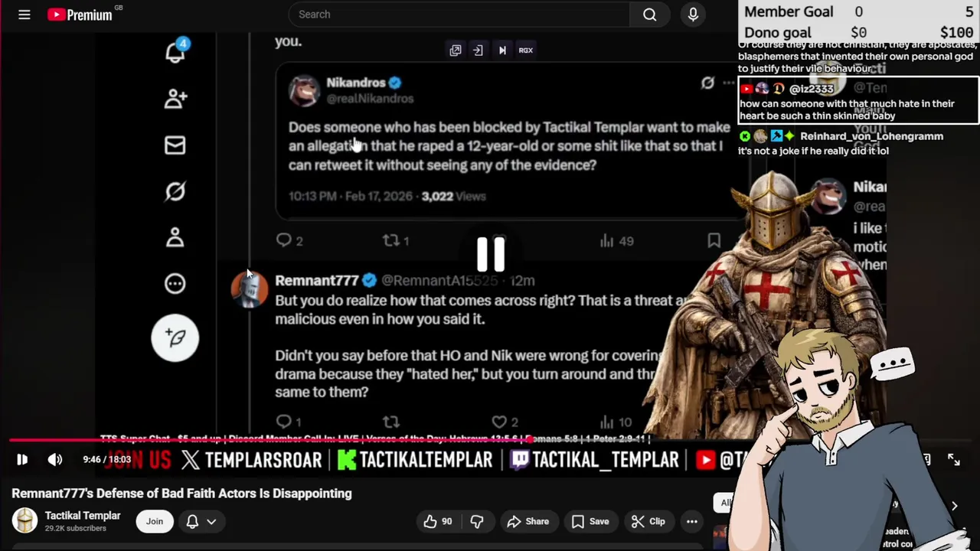
Task: Mute the video with the speaker icon
Action: tap(55, 460)
